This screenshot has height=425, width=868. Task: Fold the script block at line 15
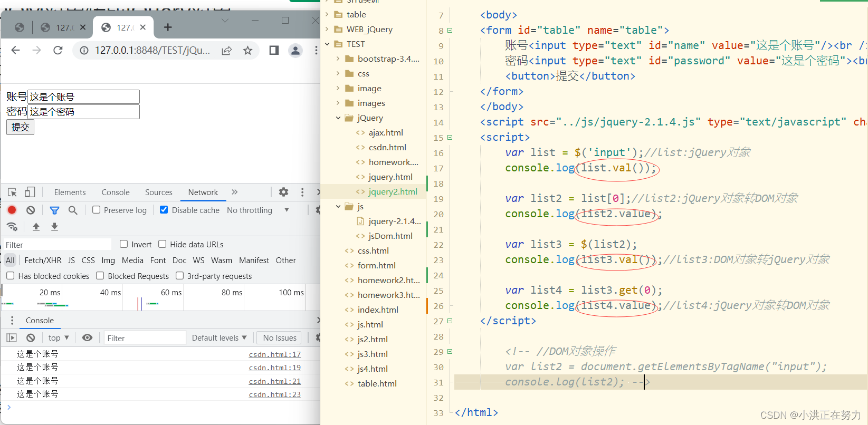[450, 137]
